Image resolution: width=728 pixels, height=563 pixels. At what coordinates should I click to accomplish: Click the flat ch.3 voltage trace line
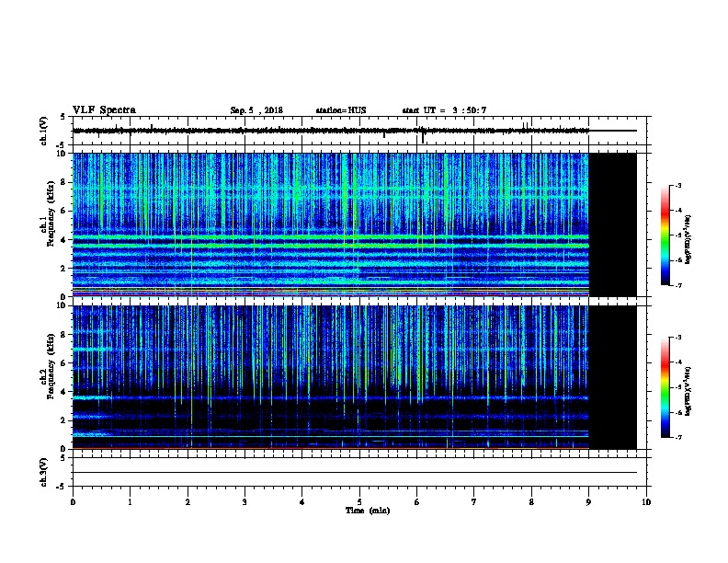(355, 473)
